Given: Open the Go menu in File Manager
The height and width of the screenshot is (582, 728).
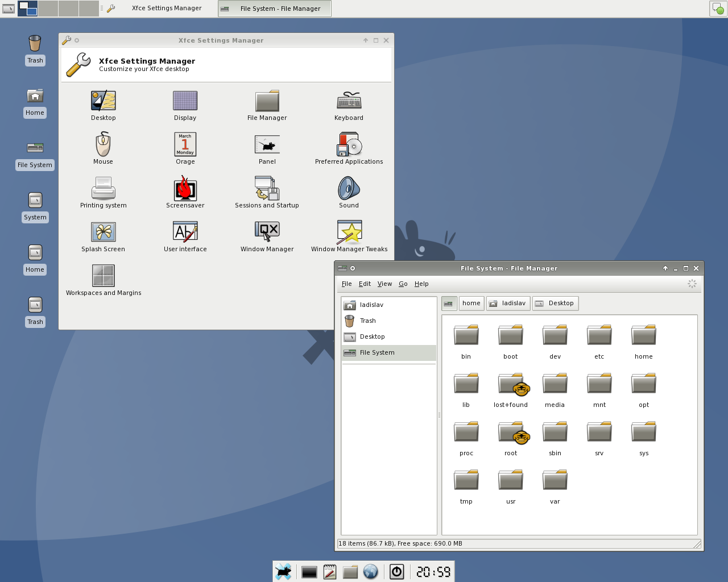Looking at the screenshot, I should pyautogui.click(x=403, y=284).
